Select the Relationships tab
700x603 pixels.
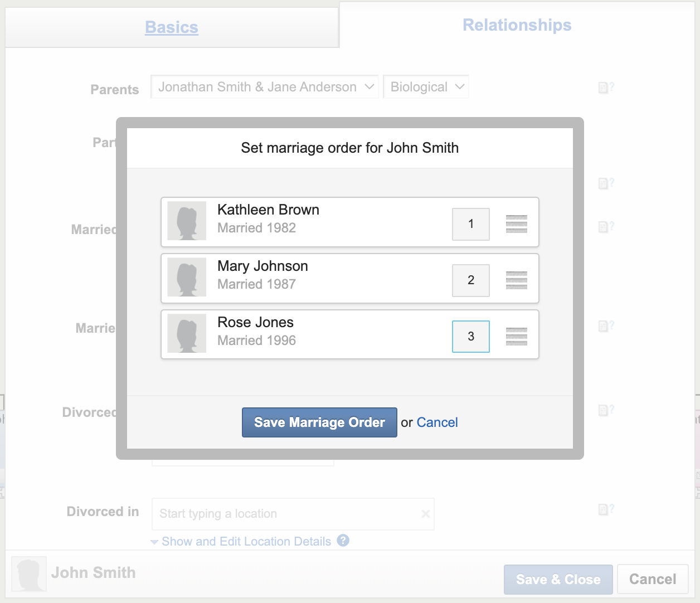tap(516, 25)
